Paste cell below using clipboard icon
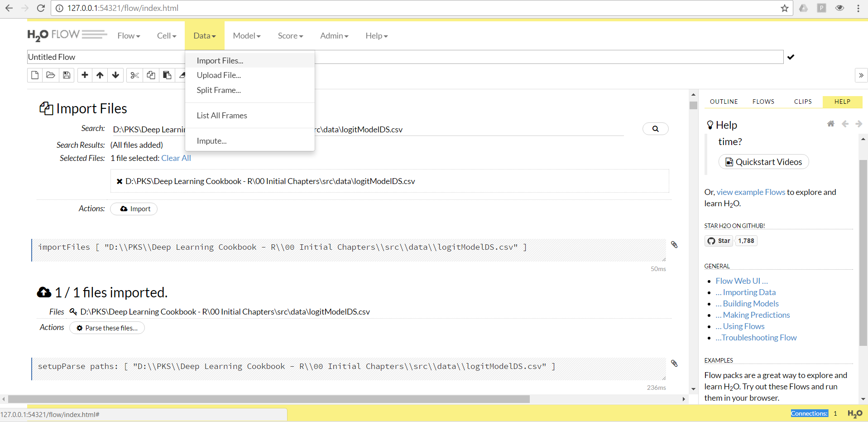868x422 pixels. tap(167, 75)
